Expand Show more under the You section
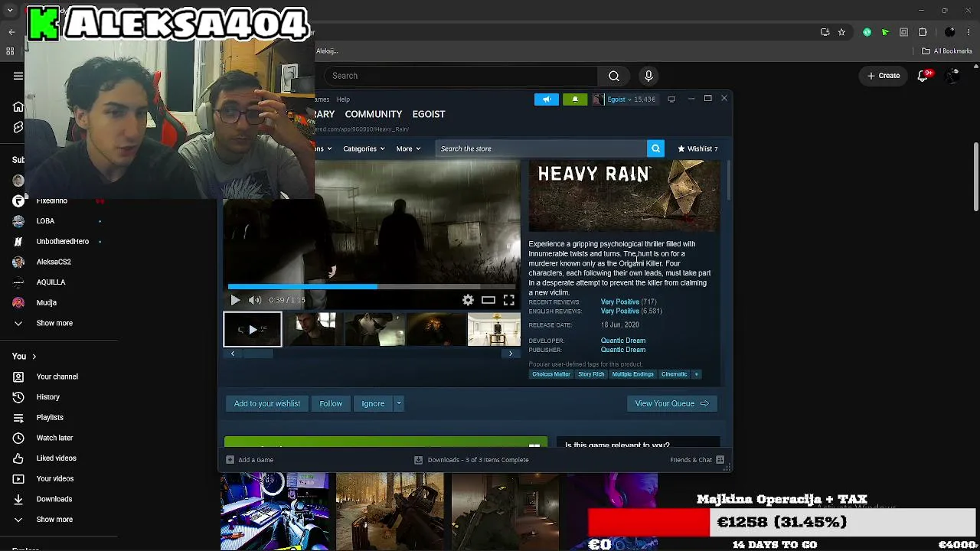The width and height of the screenshot is (980, 551). [x=54, y=520]
